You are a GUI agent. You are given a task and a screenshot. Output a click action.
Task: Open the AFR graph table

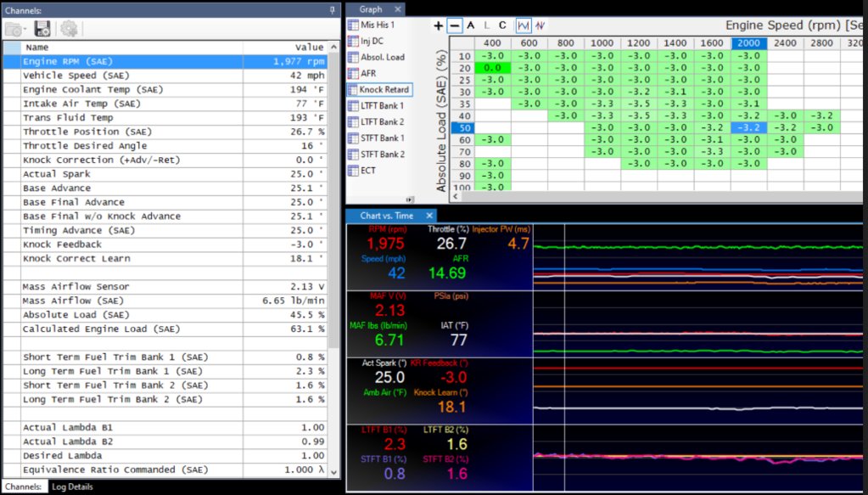point(362,73)
